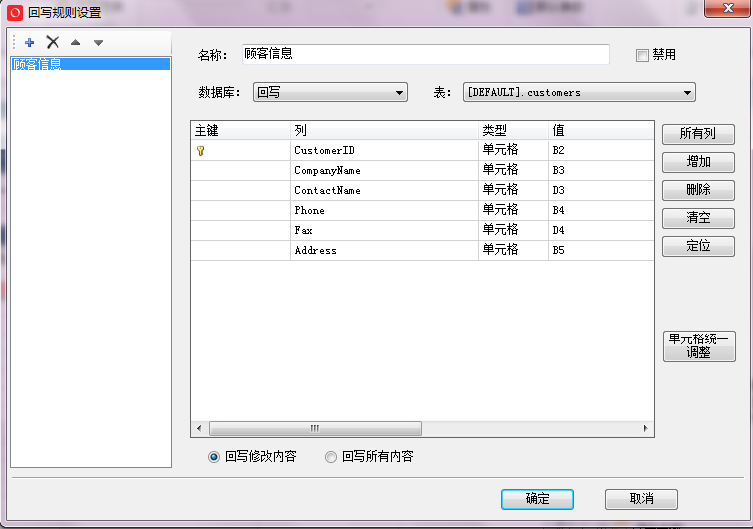
Task: Close the 回写规则设置 dialog
Action: (x=729, y=8)
